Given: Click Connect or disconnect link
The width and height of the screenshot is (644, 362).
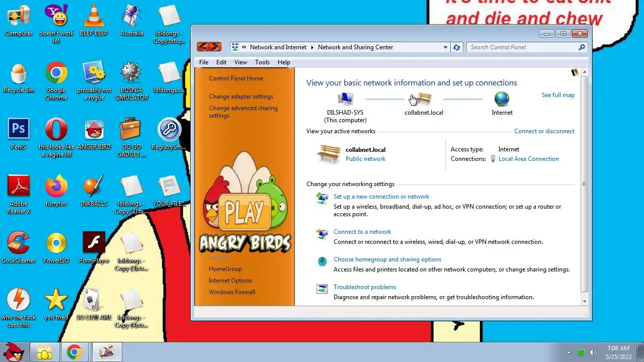Looking at the screenshot, I should pos(544,131).
